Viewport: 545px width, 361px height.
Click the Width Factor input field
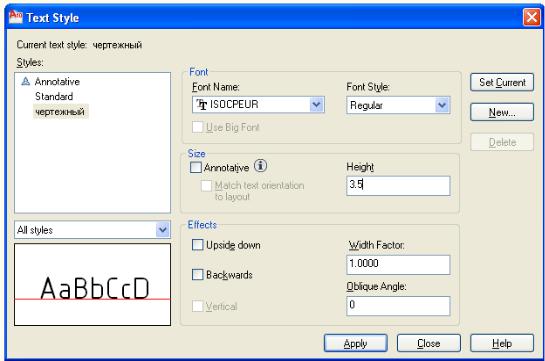[x=398, y=265]
